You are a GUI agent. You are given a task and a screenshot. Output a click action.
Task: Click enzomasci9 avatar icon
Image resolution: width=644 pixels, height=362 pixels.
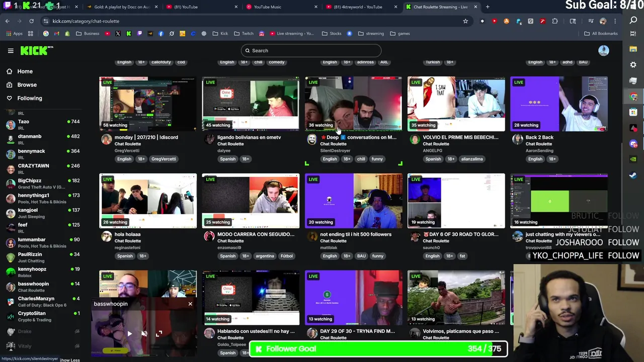coord(209,236)
